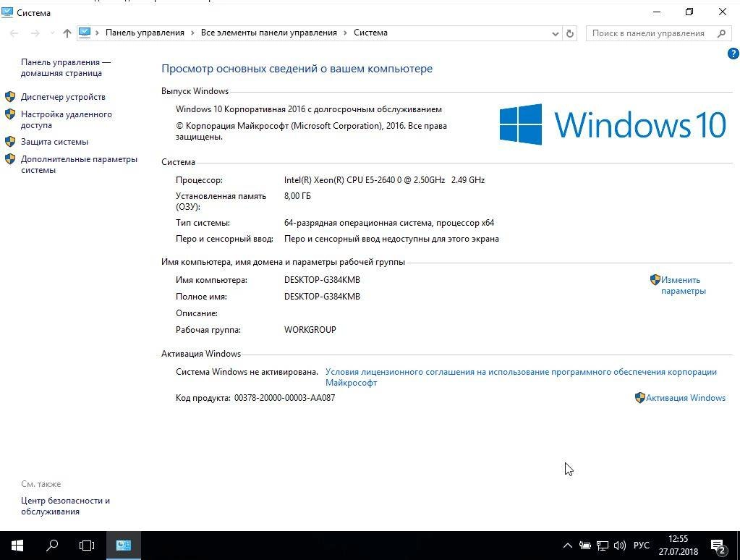Click the computer icon in address bar
This screenshot has width=740, height=560.
tap(85, 33)
